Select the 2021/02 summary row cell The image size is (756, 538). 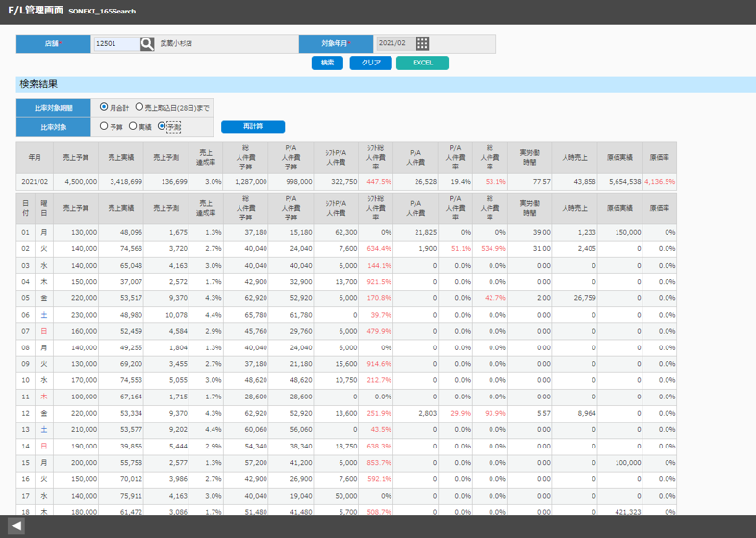click(x=35, y=182)
